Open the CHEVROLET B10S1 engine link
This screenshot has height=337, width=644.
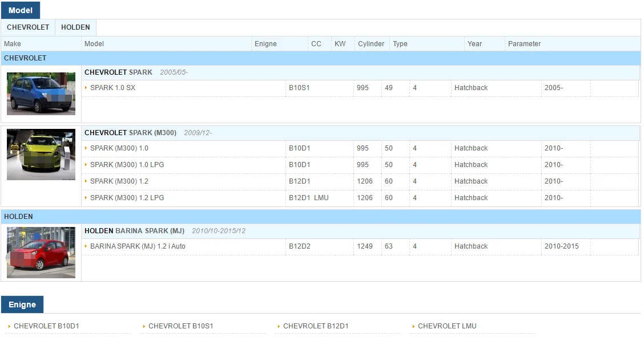(181, 326)
